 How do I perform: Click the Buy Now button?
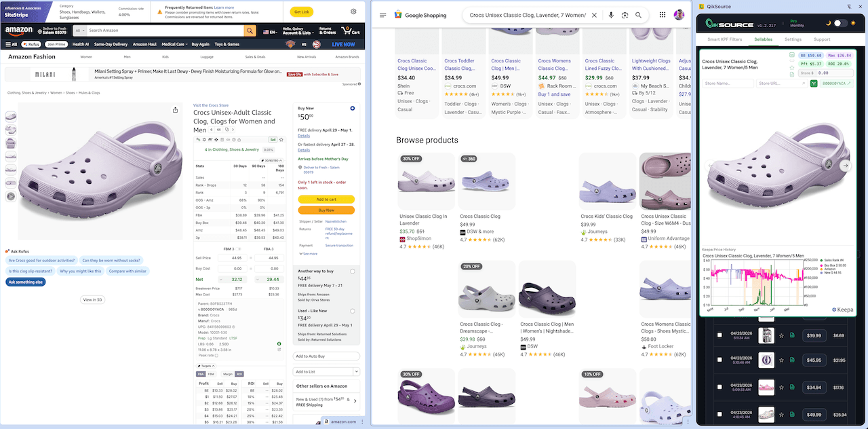pyautogui.click(x=326, y=210)
